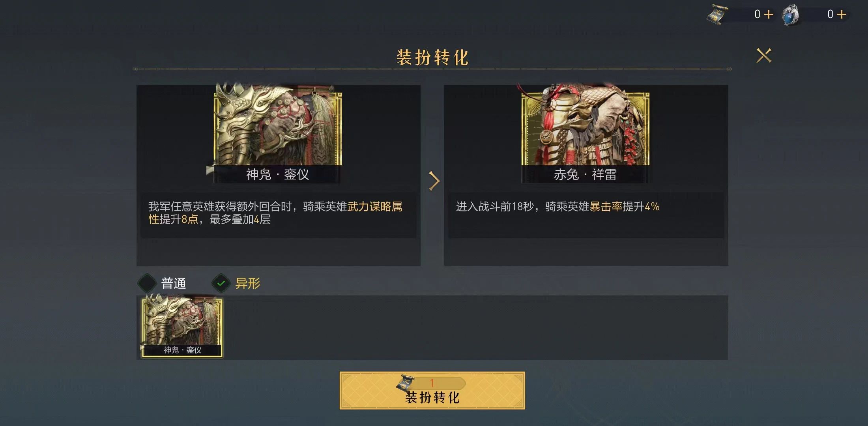Select the 异形 label text
Viewport: 868px width, 426px height.
[x=248, y=283]
